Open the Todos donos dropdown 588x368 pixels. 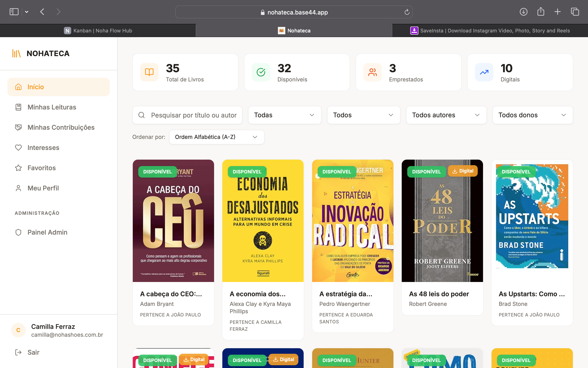533,115
